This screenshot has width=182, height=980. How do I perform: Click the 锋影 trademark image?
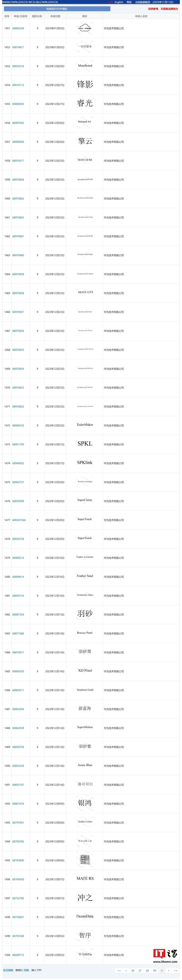coord(85,84)
